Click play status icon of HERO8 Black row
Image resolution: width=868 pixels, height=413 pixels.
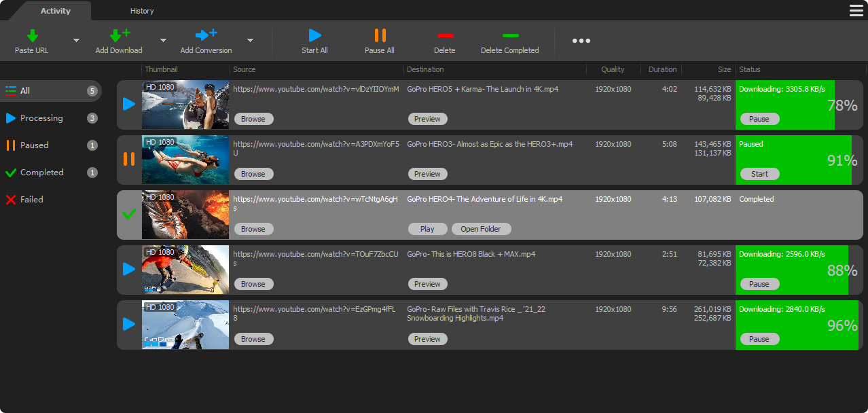(x=129, y=269)
